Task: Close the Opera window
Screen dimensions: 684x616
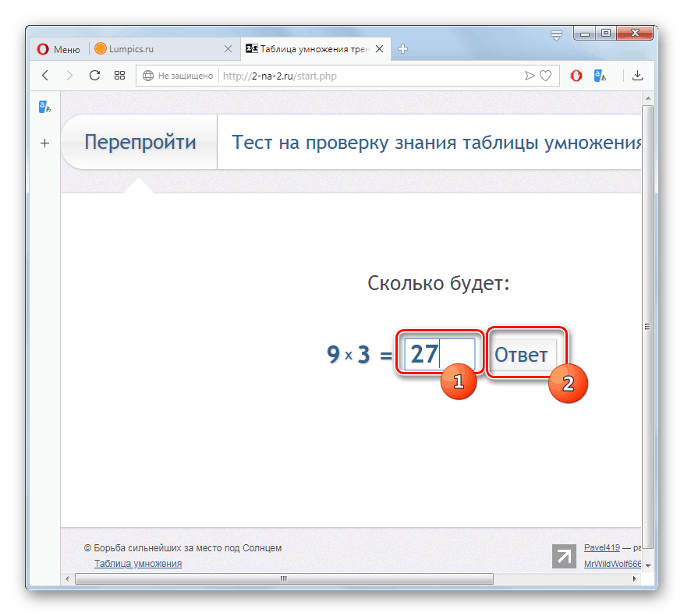Action: [635, 34]
